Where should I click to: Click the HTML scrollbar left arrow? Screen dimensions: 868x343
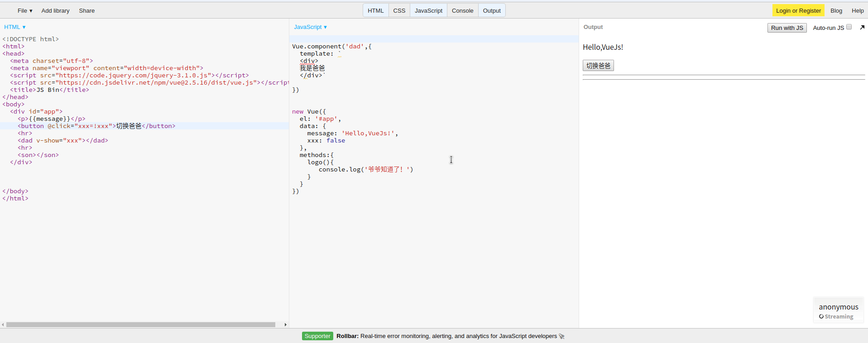tap(3, 324)
